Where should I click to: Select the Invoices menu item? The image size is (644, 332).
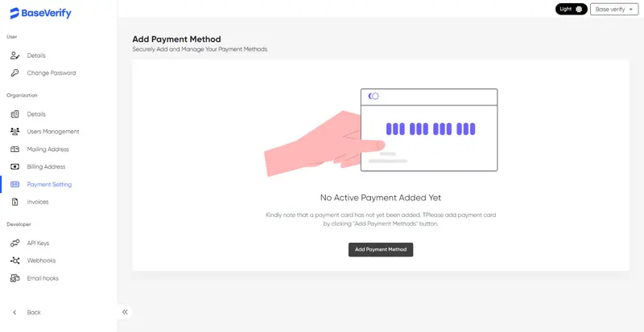38,202
